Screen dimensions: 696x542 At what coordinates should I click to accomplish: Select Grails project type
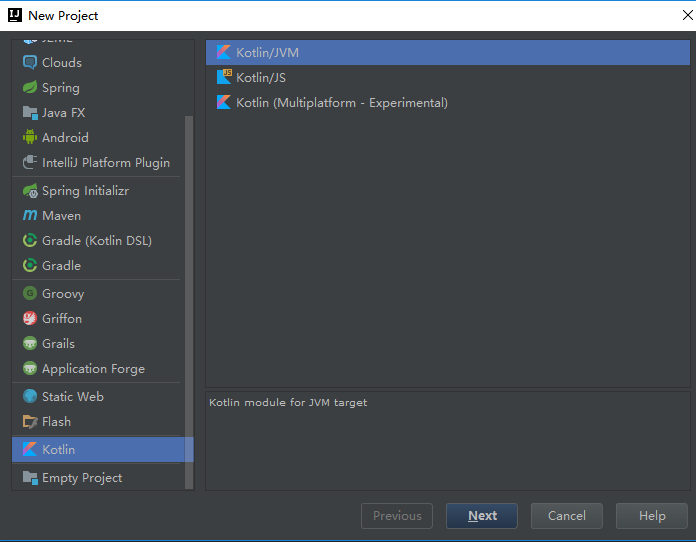(103, 344)
